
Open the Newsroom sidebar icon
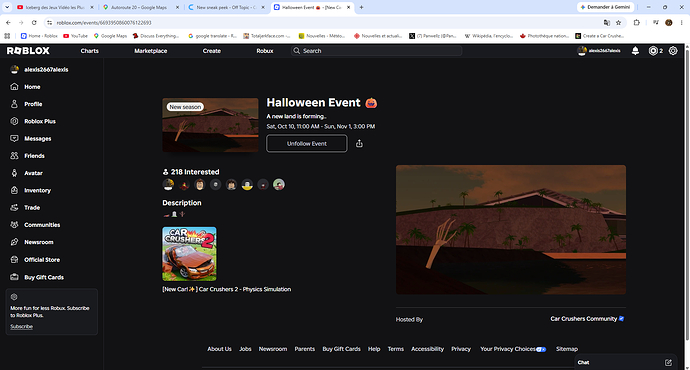point(15,242)
